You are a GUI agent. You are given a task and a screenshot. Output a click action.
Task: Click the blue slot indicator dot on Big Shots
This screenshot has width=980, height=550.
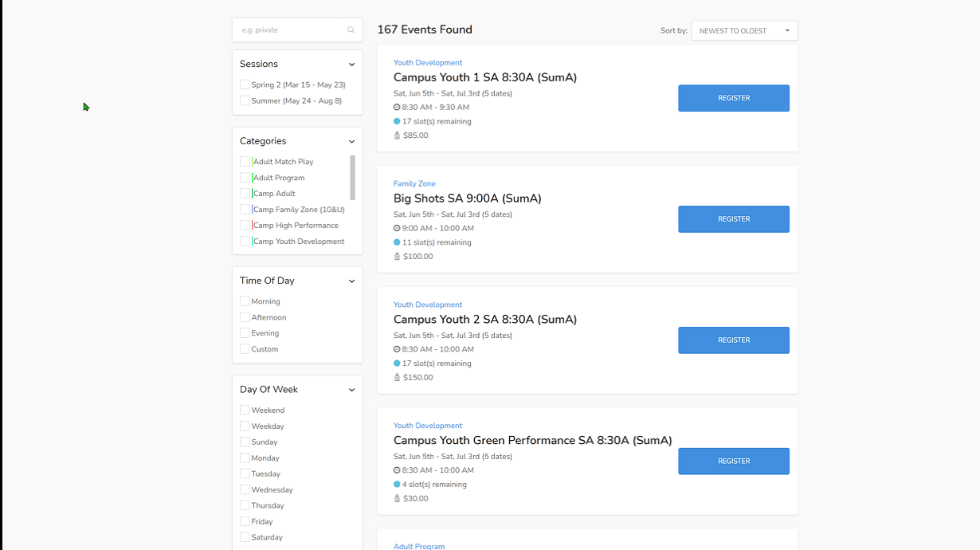pos(397,242)
